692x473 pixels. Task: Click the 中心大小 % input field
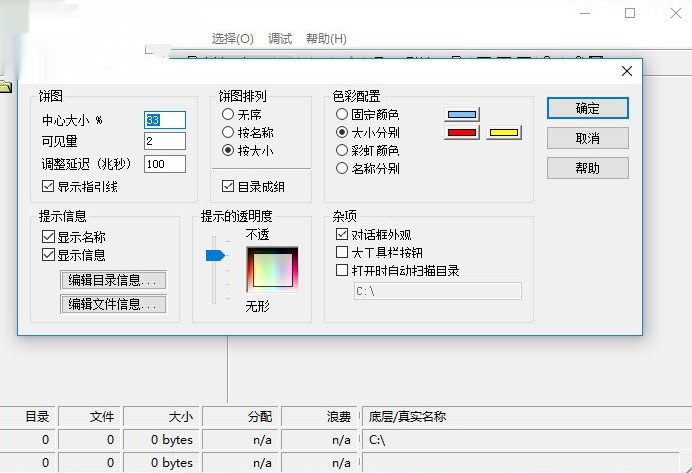pos(165,120)
